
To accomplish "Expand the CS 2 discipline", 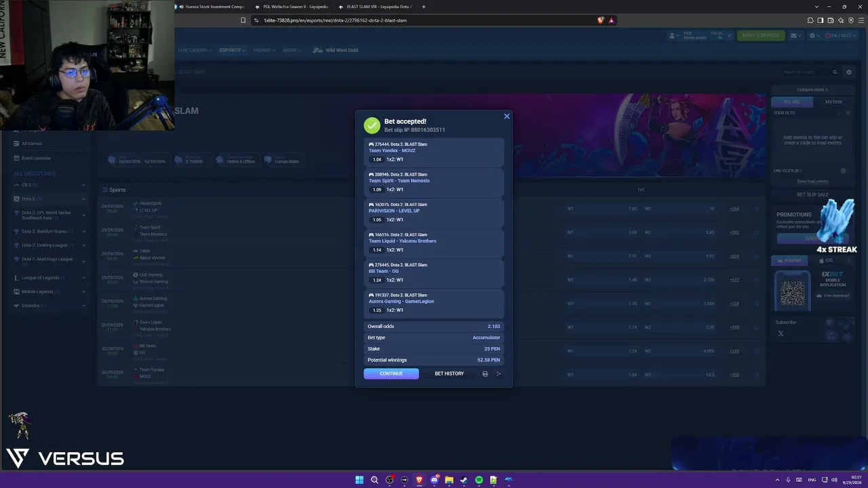I will (50, 185).
